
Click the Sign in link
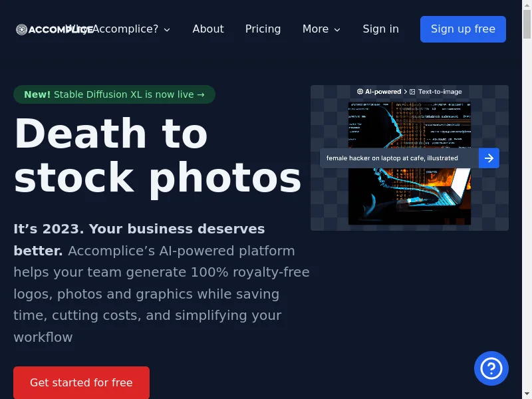point(380,29)
